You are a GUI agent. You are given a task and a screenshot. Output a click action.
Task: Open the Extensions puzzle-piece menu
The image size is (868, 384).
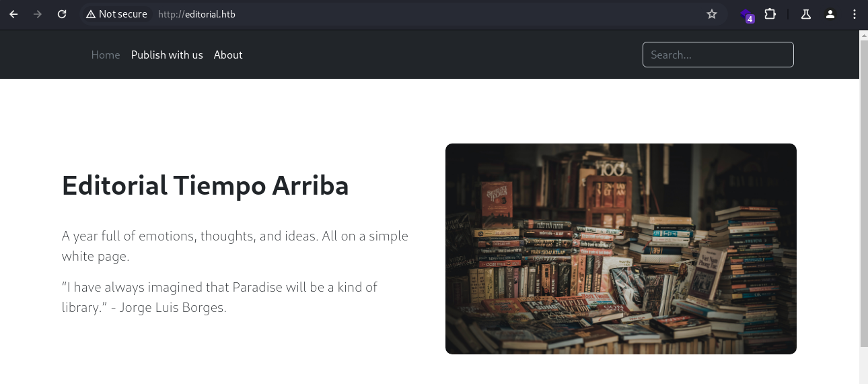[770, 14]
